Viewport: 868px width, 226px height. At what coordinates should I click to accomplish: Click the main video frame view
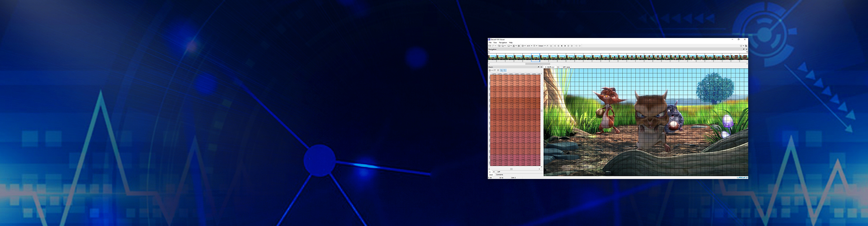tap(646, 122)
